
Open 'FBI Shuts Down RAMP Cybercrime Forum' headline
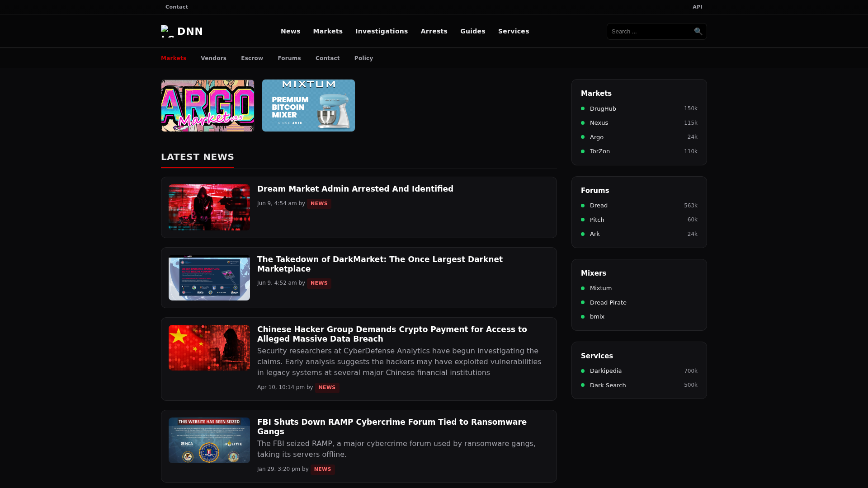point(392,427)
